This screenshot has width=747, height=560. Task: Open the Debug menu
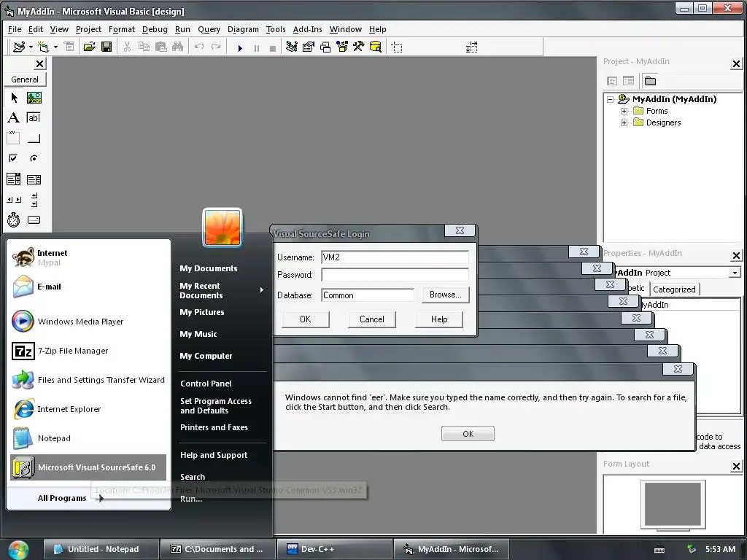pos(155,29)
